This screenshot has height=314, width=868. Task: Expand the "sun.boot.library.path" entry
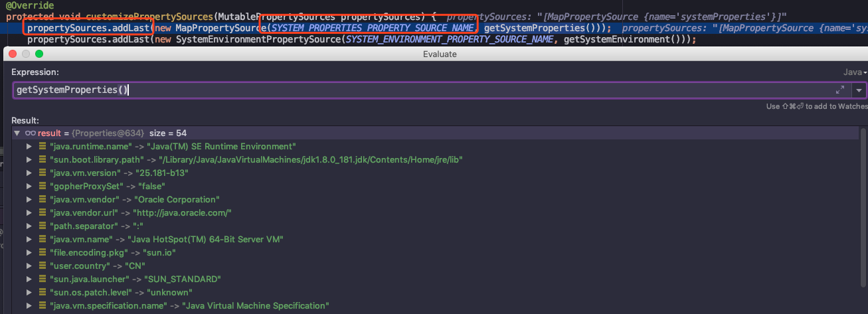[29, 159]
